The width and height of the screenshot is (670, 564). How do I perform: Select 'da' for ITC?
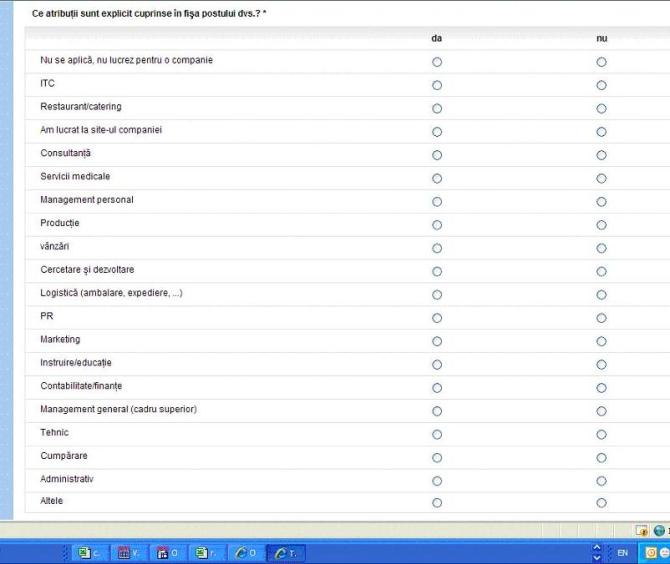(x=437, y=85)
